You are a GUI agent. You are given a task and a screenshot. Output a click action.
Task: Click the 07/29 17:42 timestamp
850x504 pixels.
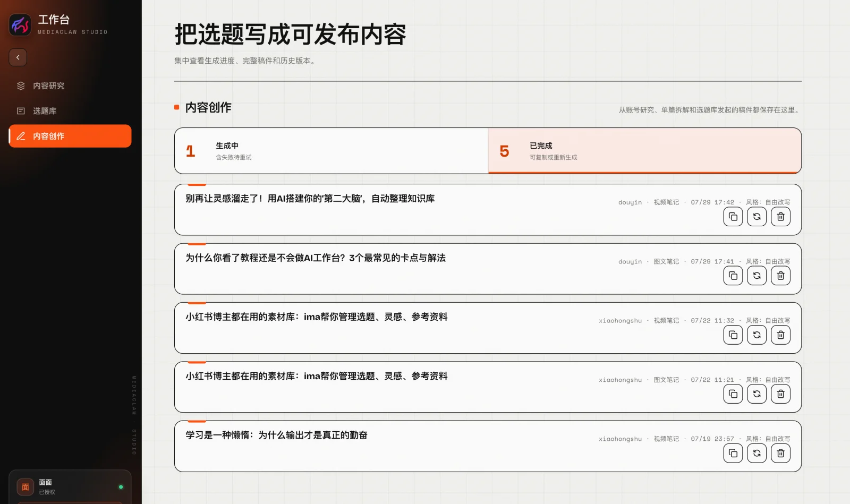click(712, 202)
